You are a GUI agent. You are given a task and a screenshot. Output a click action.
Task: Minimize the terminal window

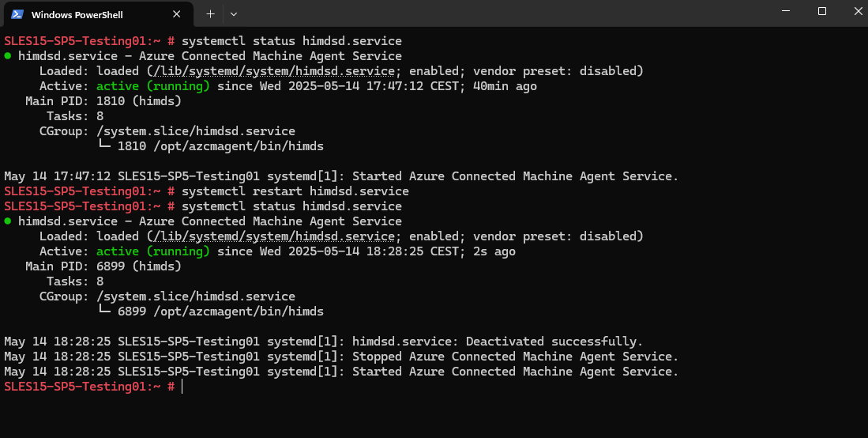tap(787, 11)
